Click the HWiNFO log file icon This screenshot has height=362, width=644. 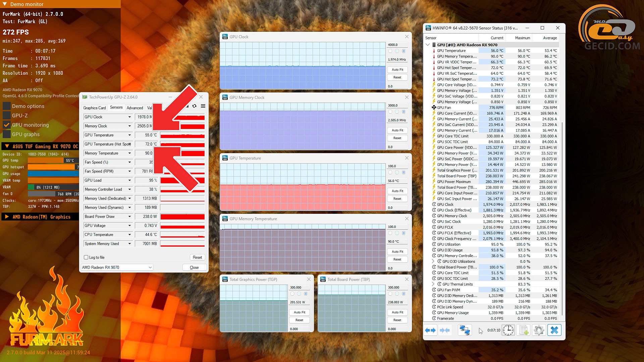[x=524, y=330]
